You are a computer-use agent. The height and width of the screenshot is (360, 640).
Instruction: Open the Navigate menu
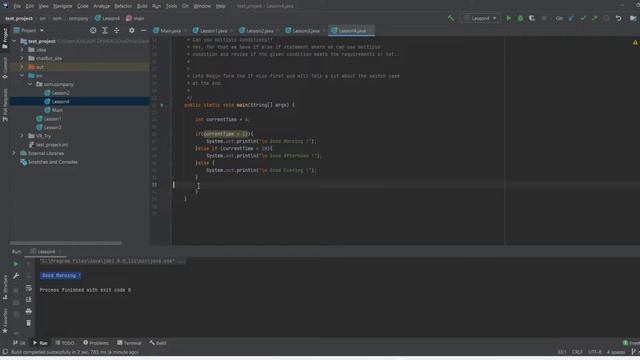click(62, 6)
